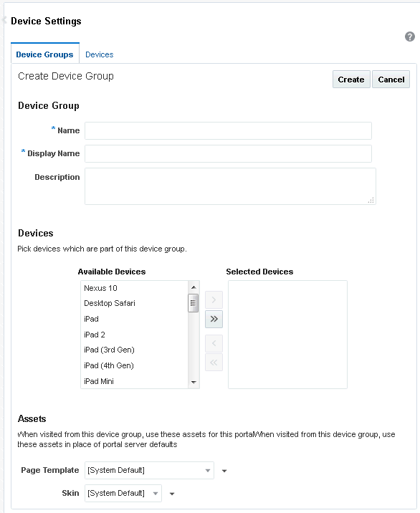420x513 pixels.
Task: Click the Description text area
Action: (230, 186)
